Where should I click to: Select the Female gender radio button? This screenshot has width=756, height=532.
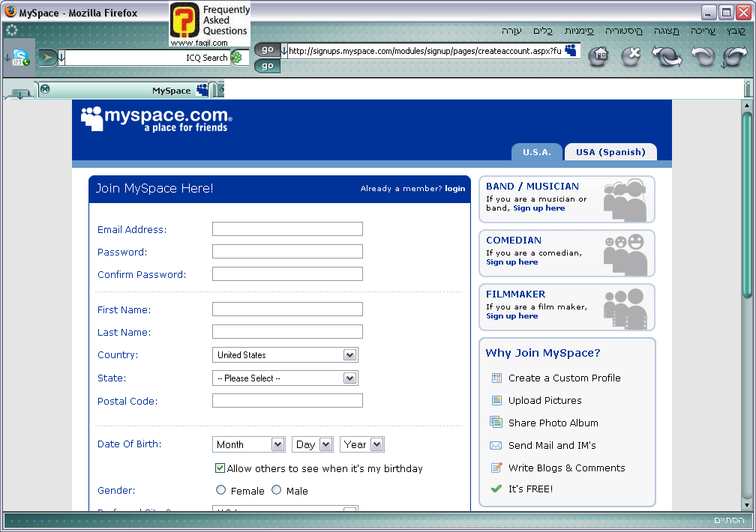[x=220, y=490]
